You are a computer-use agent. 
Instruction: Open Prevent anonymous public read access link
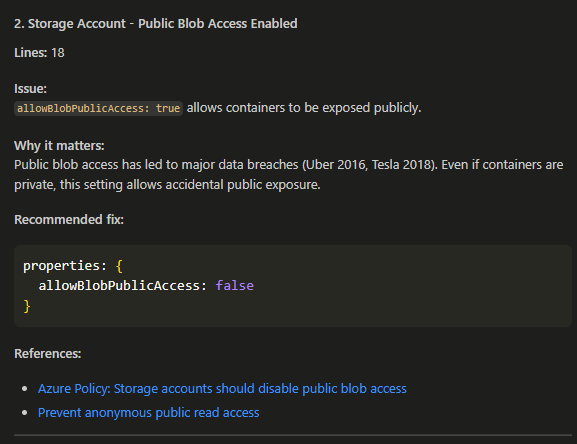point(149,413)
